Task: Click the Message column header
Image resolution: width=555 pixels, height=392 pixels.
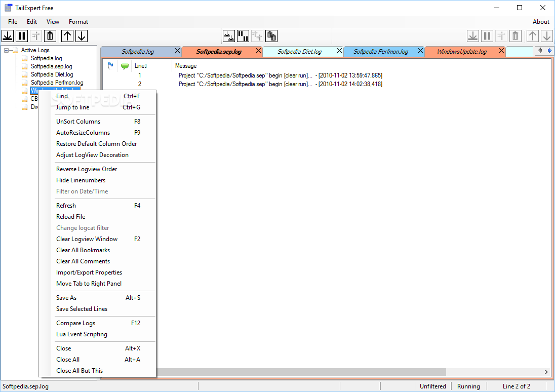Action: (x=186, y=66)
